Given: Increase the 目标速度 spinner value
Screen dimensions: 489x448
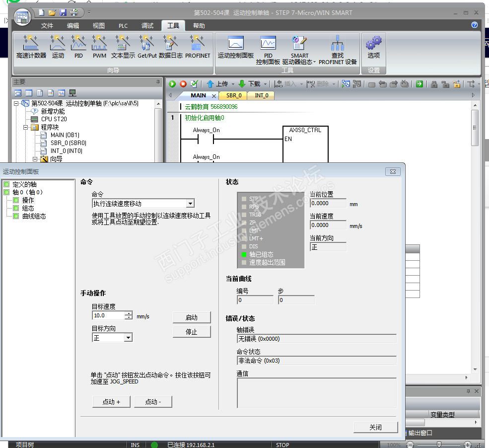Looking at the screenshot, I should (x=129, y=313).
